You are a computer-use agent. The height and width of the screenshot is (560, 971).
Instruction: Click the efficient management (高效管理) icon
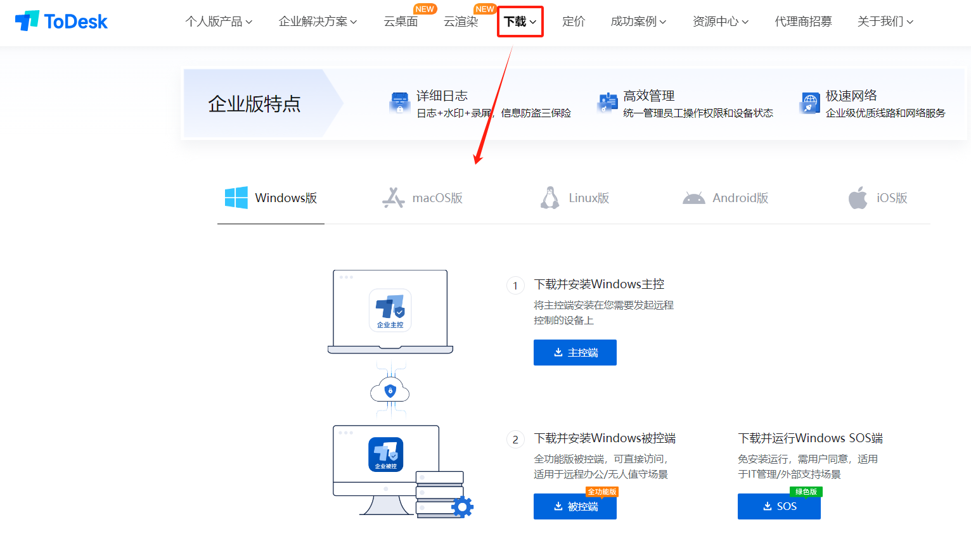click(607, 103)
